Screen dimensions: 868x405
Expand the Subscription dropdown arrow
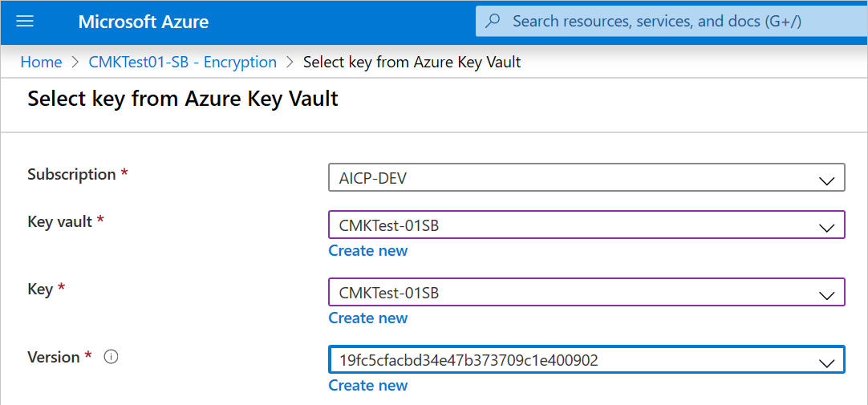[x=826, y=180]
